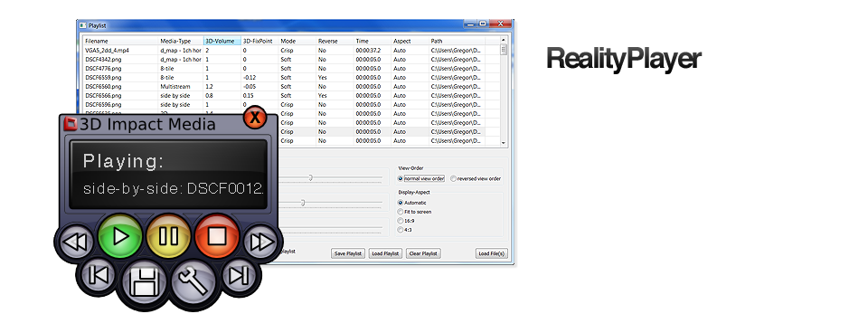
Task: Stop playback with the red stop button
Action: click(x=216, y=236)
